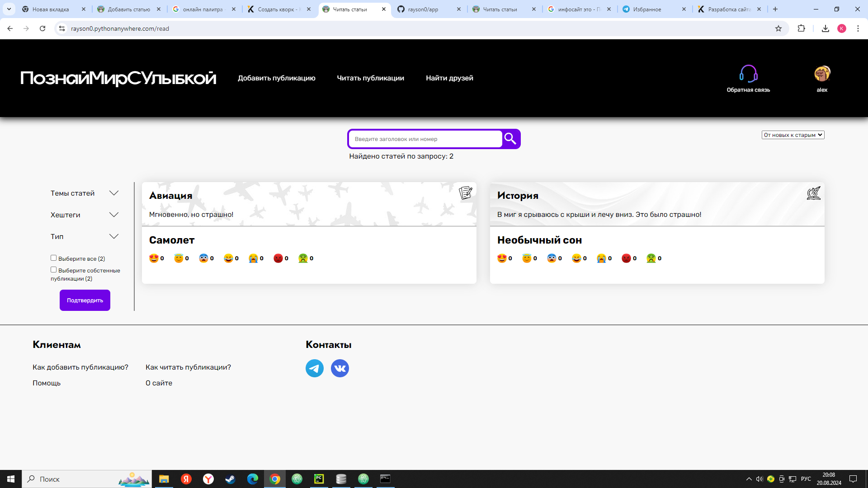This screenshot has height=488, width=868.
Task: Focus the Введите заголовок или номер search field
Action: 425,139
